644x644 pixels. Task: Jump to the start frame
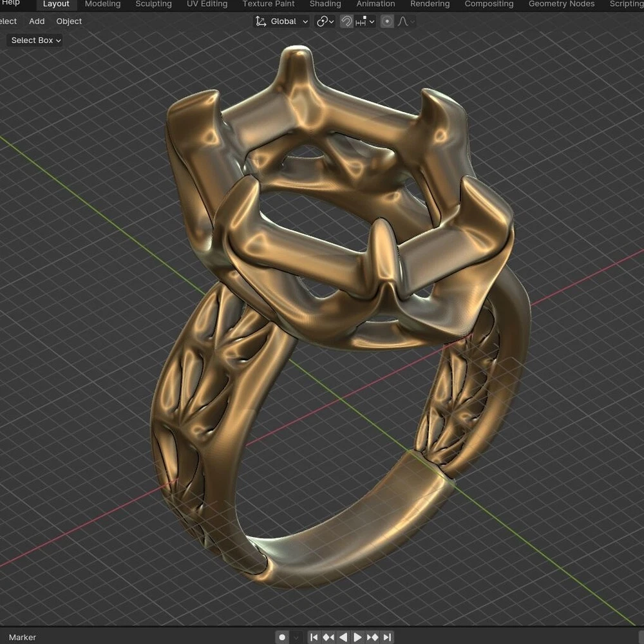tap(314, 637)
